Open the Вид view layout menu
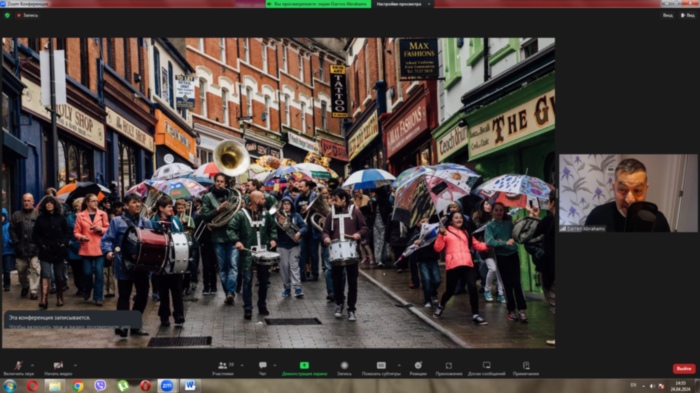This screenshot has width=700, height=393. 688,15
